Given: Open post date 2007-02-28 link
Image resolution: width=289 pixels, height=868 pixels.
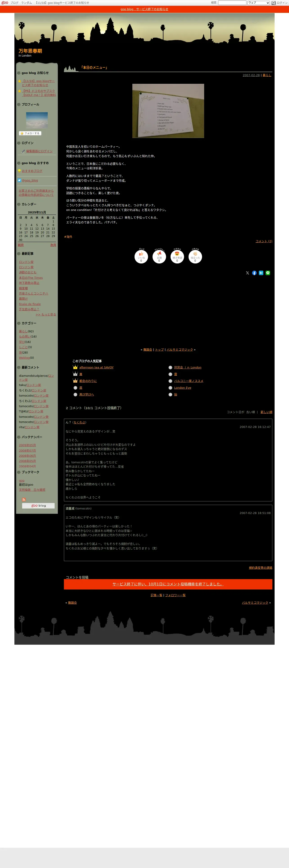Looking at the screenshot, I should coord(251,75).
